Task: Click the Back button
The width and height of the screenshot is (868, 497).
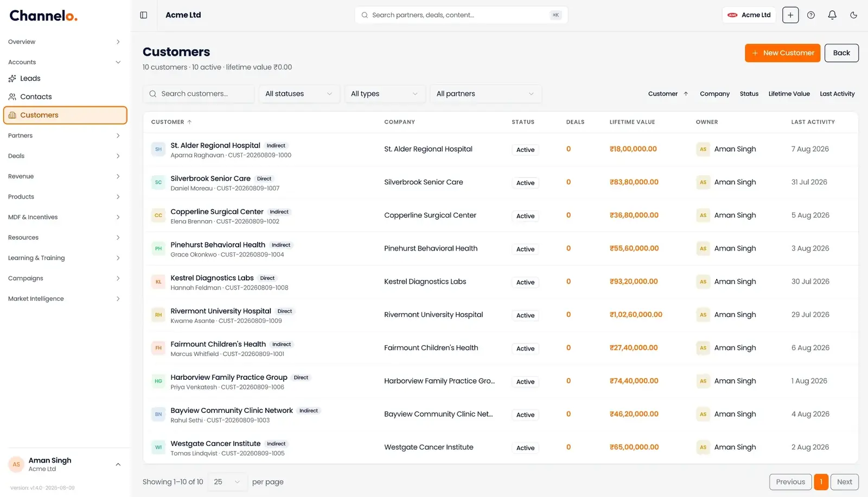Action: (x=841, y=53)
